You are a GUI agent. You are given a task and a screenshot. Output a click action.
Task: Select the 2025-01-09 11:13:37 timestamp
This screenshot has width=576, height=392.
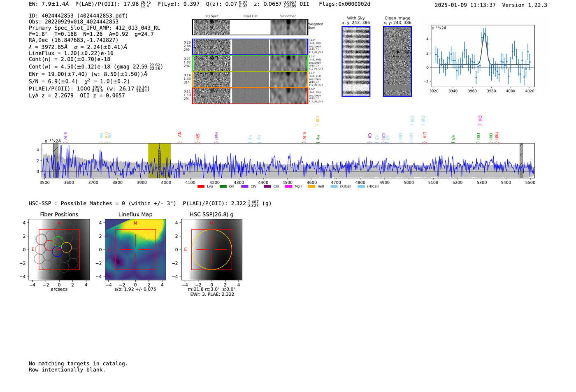pyautogui.click(x=465, y=5)
